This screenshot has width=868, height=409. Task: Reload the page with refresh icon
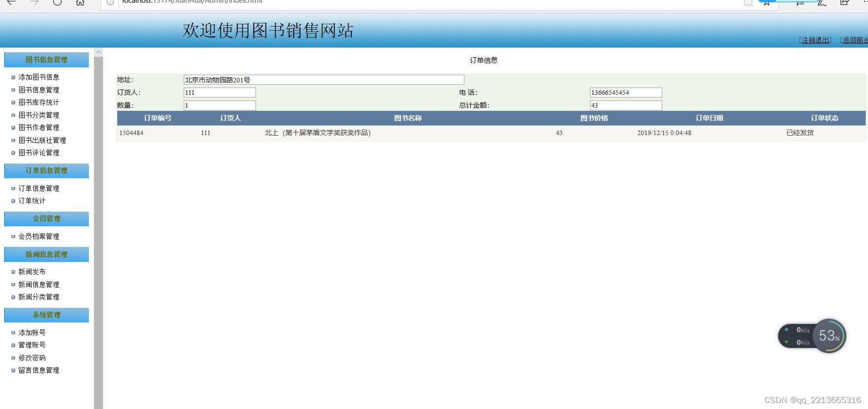57,2
